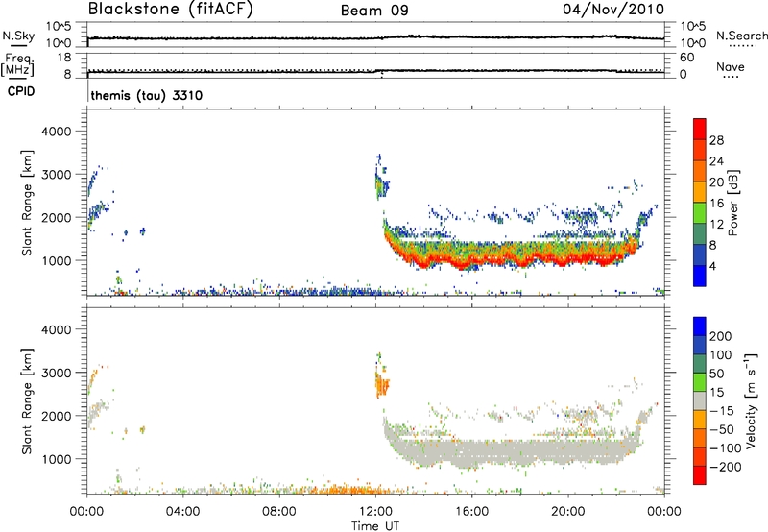
Task: Pick the light green segment of Power colorbar
Action: 700,213
